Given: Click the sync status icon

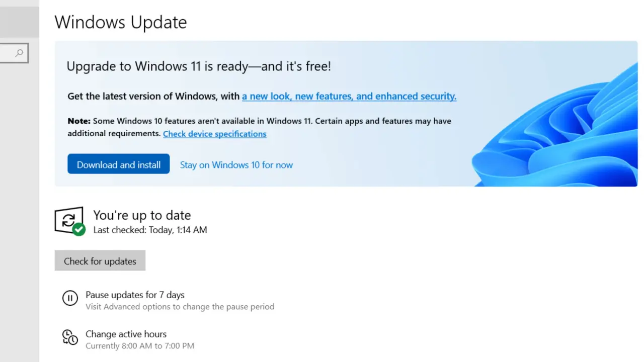Looking at the screenshot, I should tap(68, 220).
